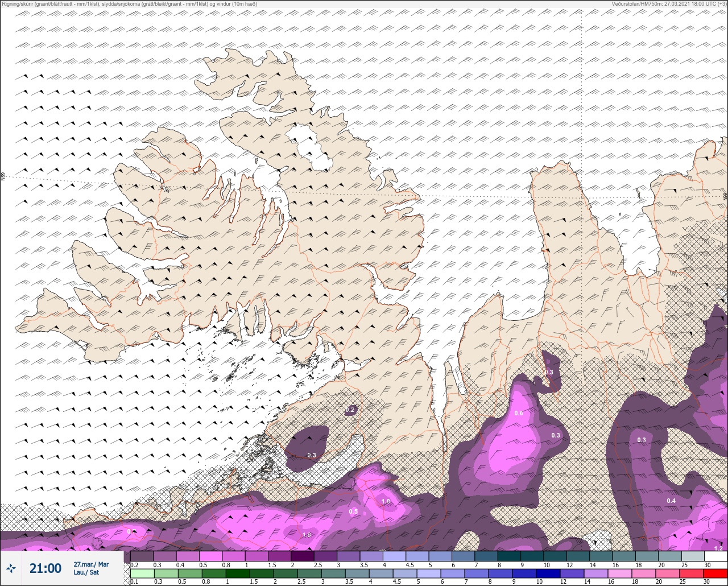Pick the white swatch ending the snow legend row

tap(715, 556)
